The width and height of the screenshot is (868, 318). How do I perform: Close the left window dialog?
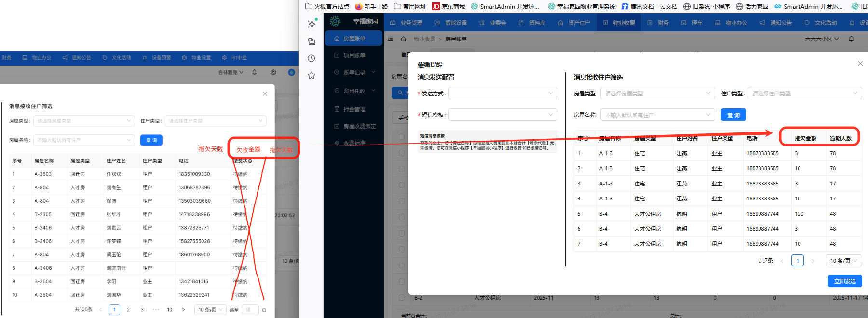[265, 94]
